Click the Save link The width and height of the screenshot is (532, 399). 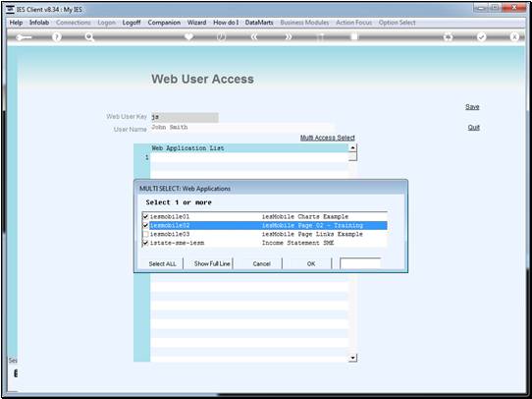pyautogui.click(x=472, y=106)
